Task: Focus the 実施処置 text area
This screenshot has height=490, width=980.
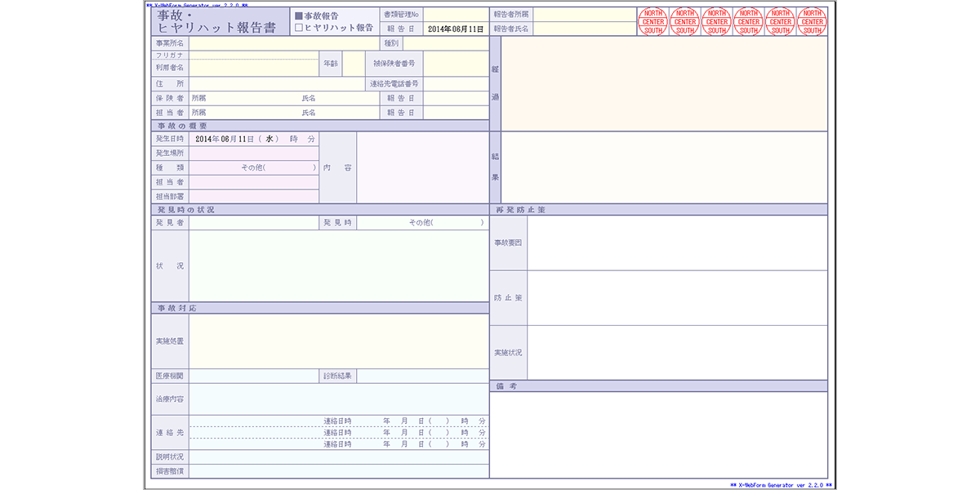Action: click(x=339, y=341)
